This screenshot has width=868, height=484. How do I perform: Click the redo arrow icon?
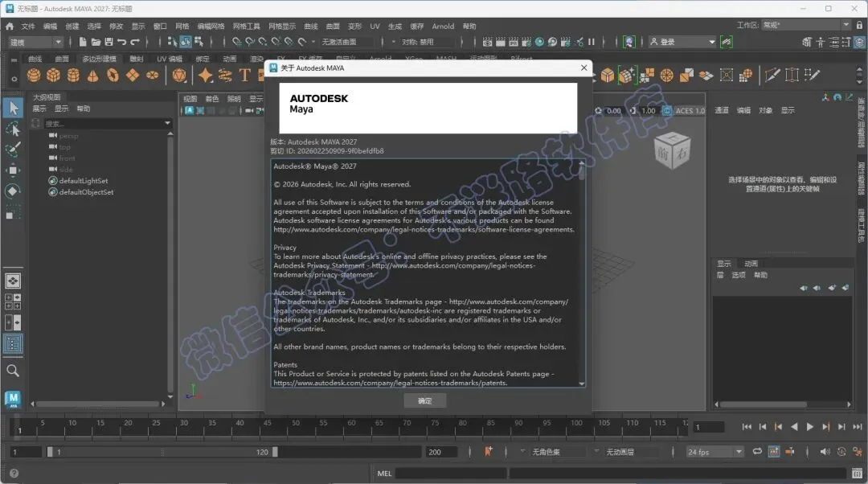tap(135, 42)
